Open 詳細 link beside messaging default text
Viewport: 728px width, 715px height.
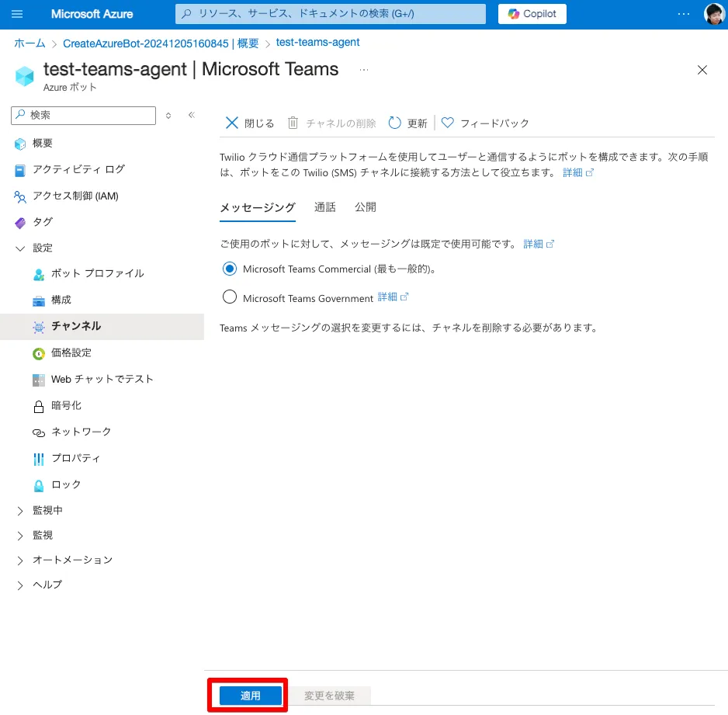click(x=539, y=244)
